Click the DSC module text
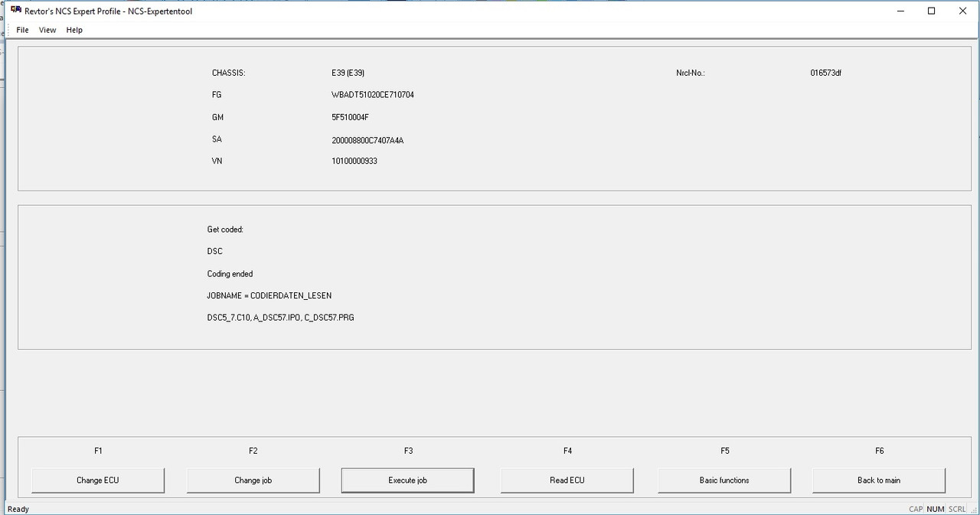980x515 pixels. click(215, 251)
